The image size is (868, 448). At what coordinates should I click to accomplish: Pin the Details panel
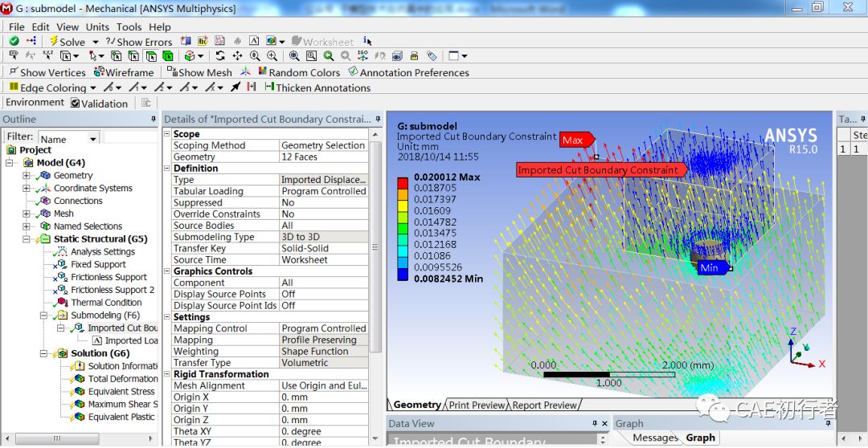378,120
